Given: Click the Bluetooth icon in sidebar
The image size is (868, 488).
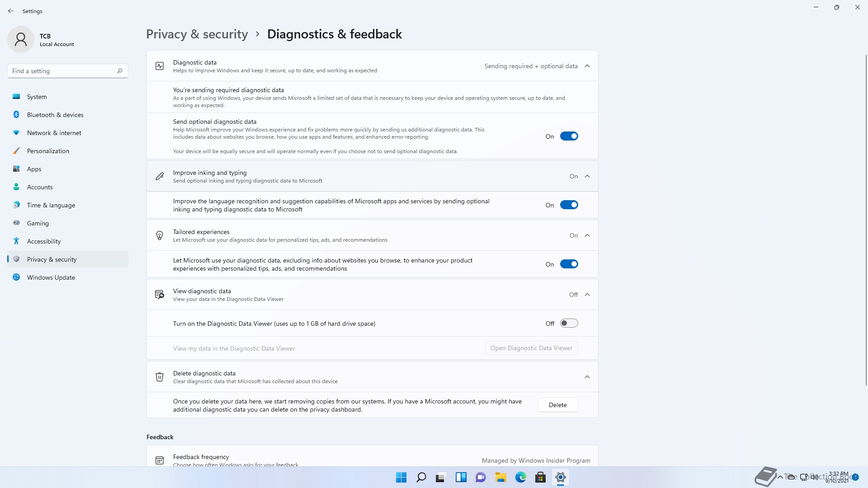Looking at the screenshot, I should click(x=16, y=115).
